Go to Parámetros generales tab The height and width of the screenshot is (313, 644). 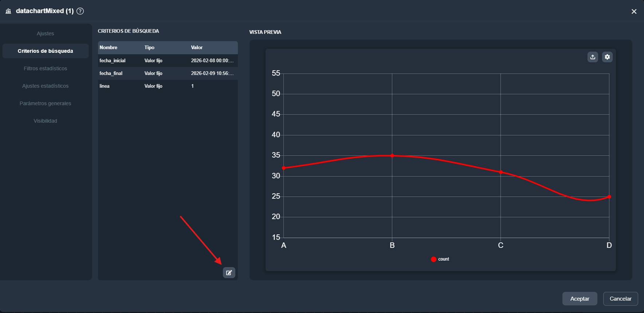(45, 103)
